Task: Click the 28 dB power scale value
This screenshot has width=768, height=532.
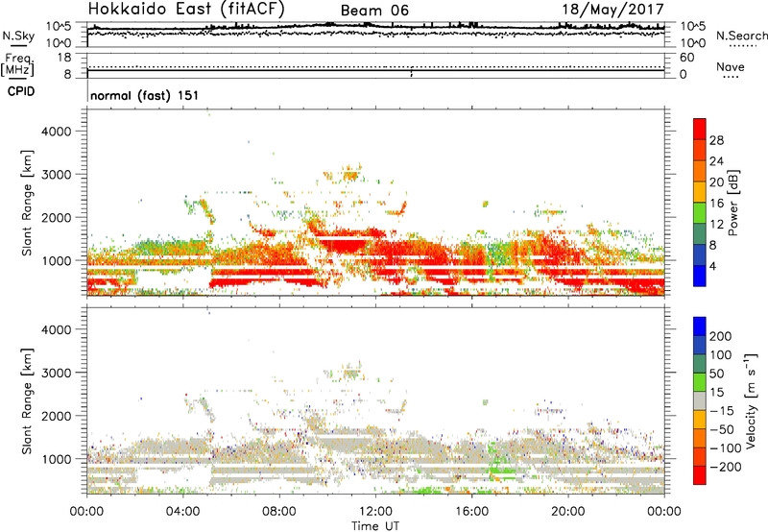Action: [716, 140]
